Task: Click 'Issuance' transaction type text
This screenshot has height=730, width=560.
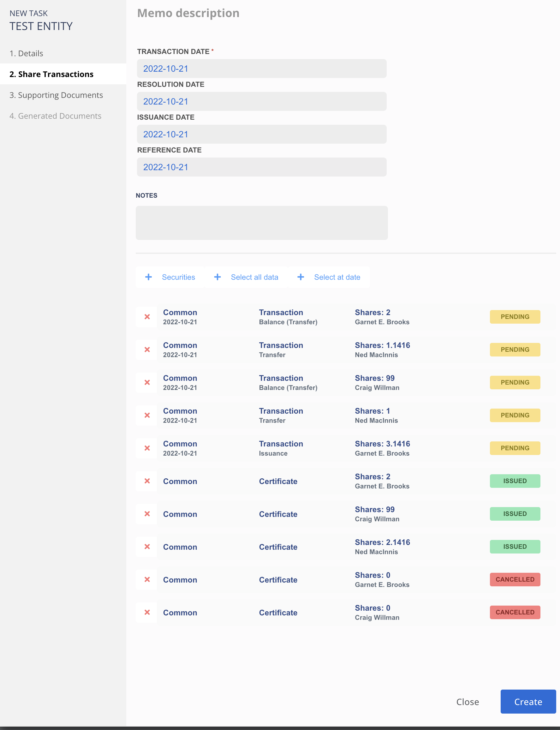Action: [273, 453]
